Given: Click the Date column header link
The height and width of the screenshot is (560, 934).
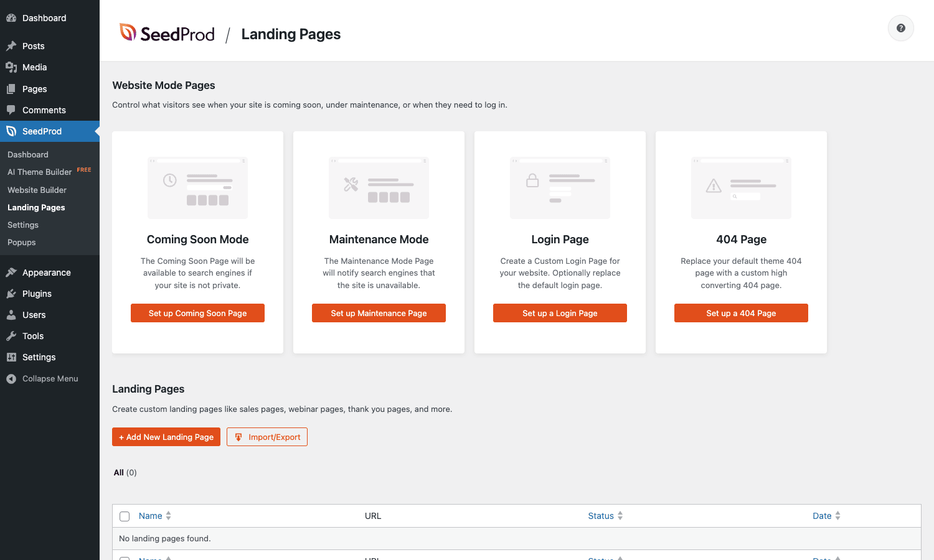Looking at the screenshot, I should coord(822,516).
